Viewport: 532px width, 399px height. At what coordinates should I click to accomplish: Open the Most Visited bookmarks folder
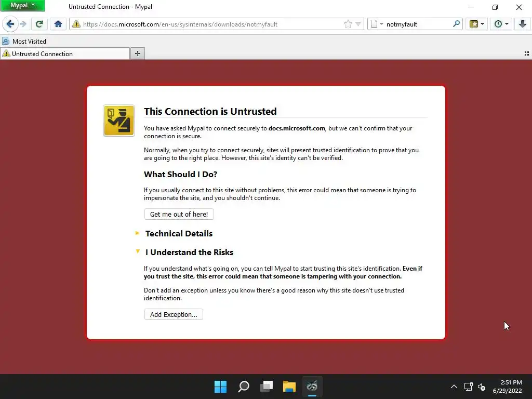[24, 42]
